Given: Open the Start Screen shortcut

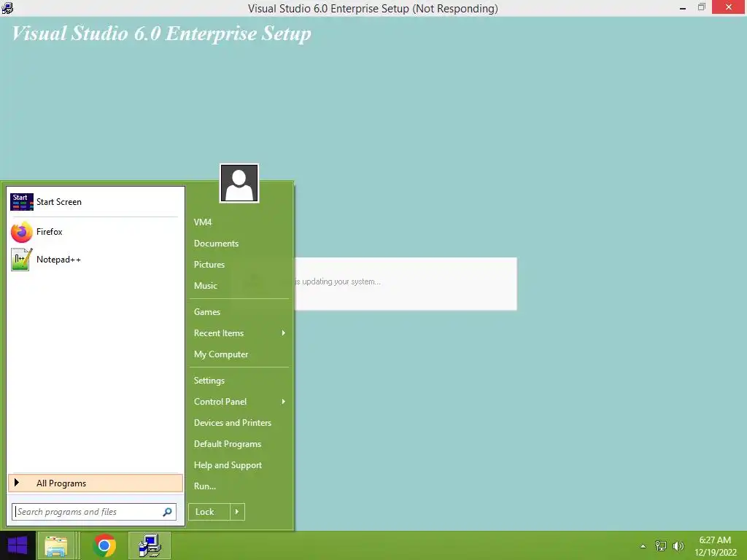Looking at the screenshot, I should [x=96, y=202].
